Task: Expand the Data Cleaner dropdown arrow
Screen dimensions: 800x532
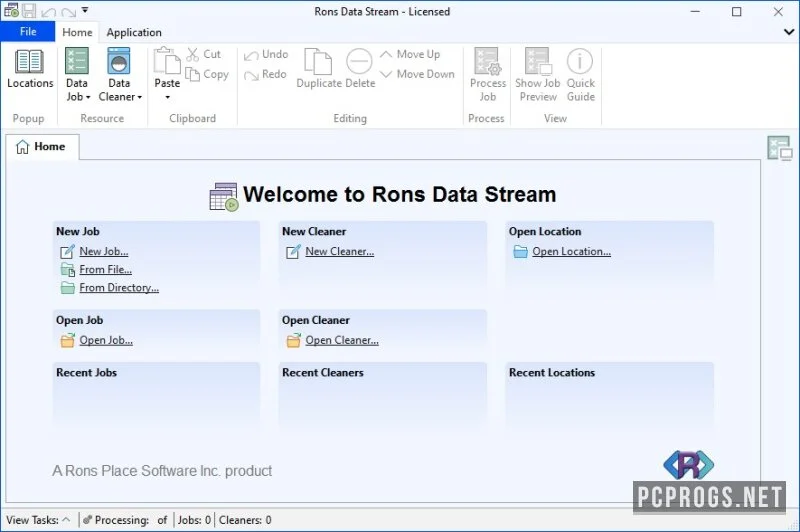Action: click(139, 97)
